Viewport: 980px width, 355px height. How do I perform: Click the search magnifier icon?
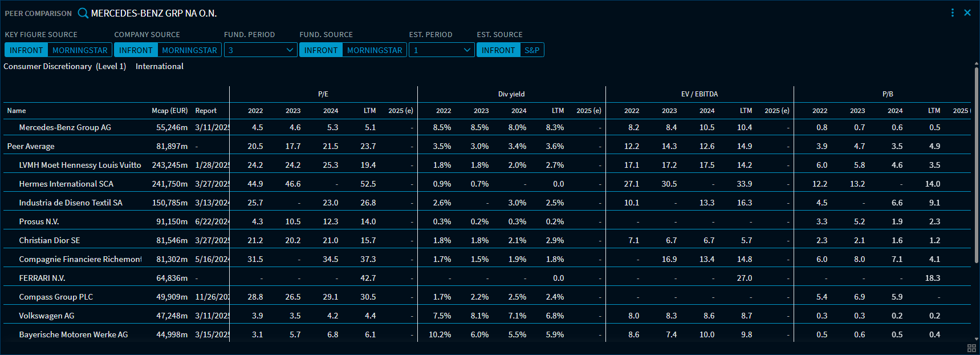coord(83,13)
